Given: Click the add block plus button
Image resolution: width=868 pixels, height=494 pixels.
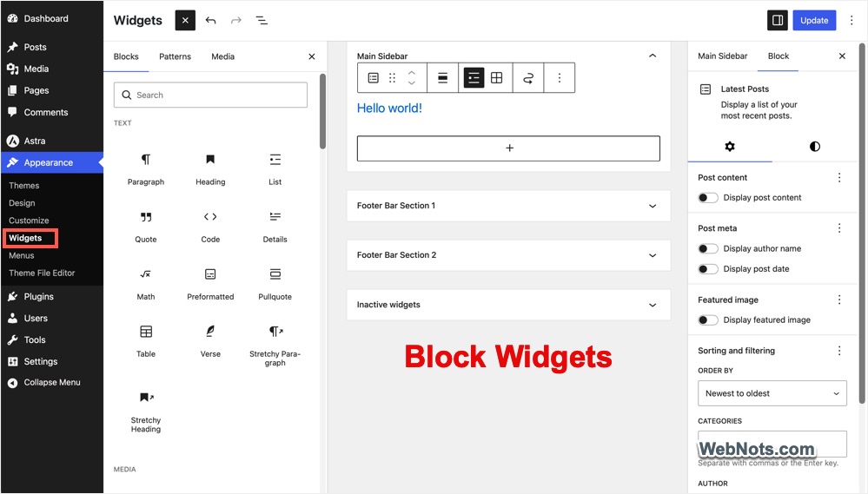Looking at the screenshot, I should coord(508,148).
